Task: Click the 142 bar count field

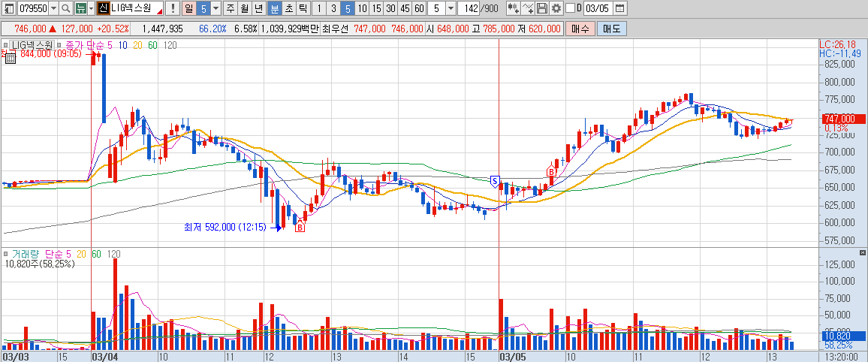Action: coord(469,8)
